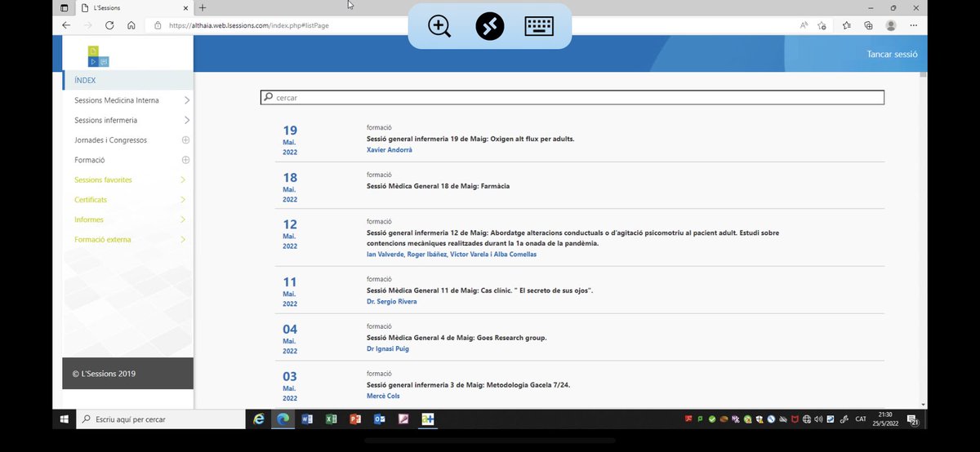Expand chevron next to Sessions infermeria
The image size is (980, 452).
click(186, 120)
